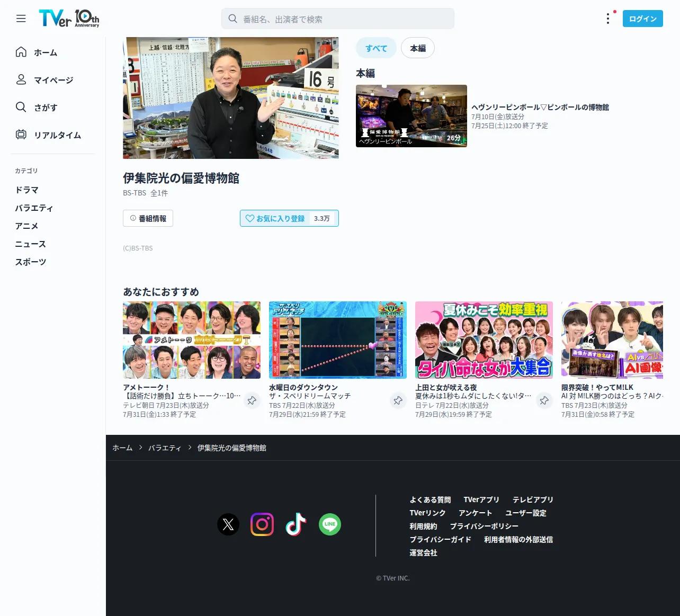Viewport: 680px width, 616px height.
Task: Click breadcrumb ホーム link
Action: click(122, 448)
